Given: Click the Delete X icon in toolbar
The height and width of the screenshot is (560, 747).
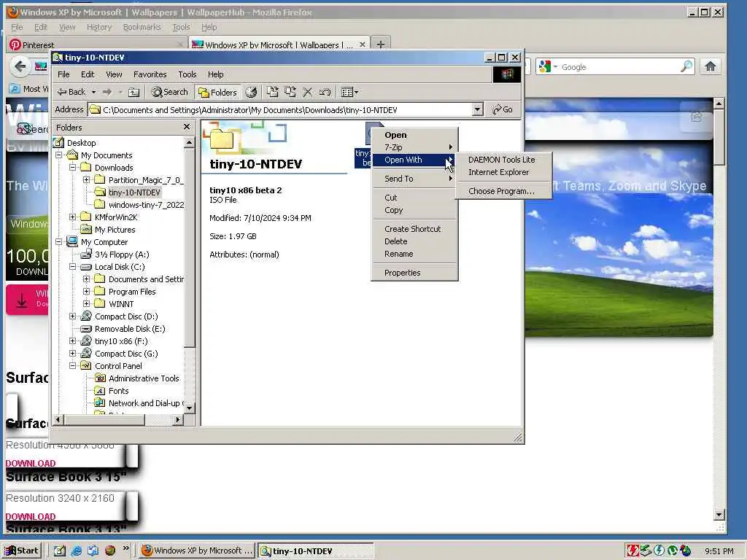Looking at the screenshot, I should pyautogui.click(x=308, y=92).
